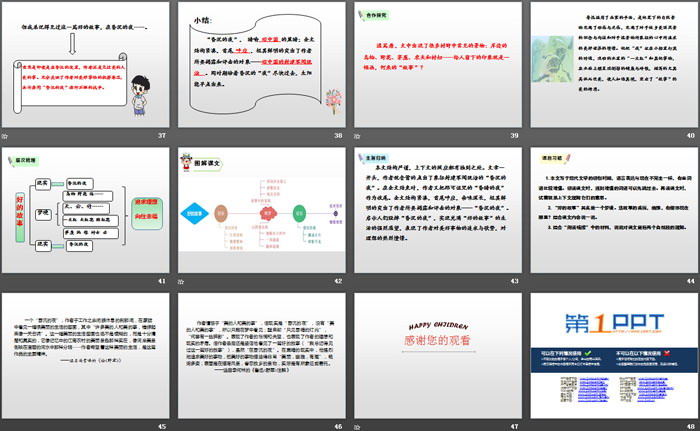Click slide number label 44
Viewport: 700px width, 431px height.
tap(691, 281)
